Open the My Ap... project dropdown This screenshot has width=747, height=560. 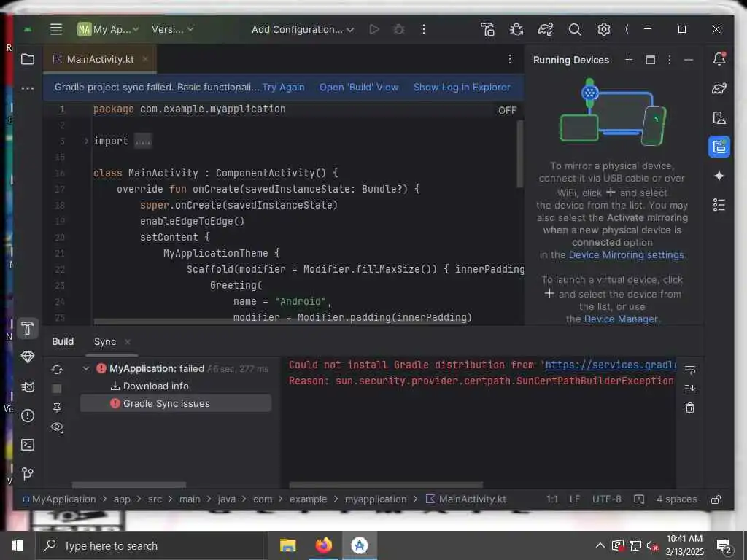coord(108,29)
